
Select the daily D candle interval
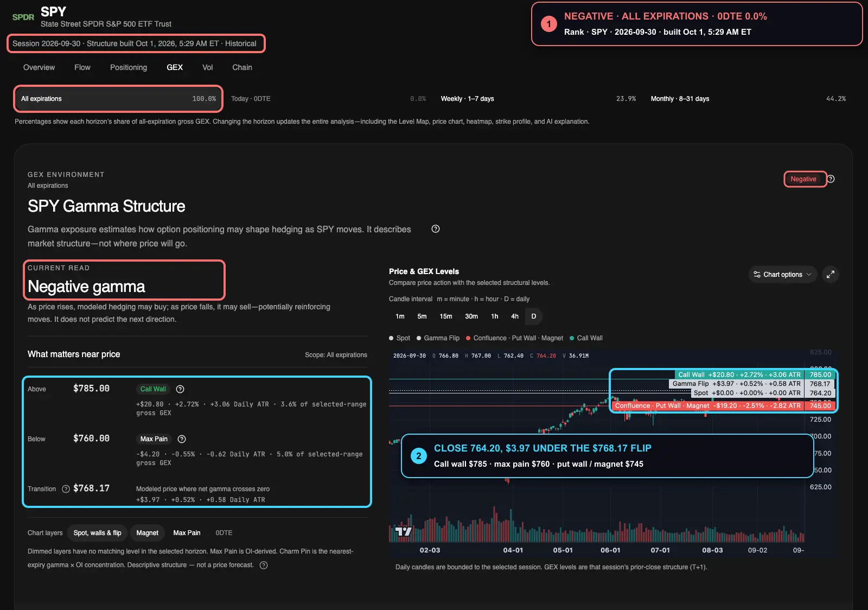[534, 316]
